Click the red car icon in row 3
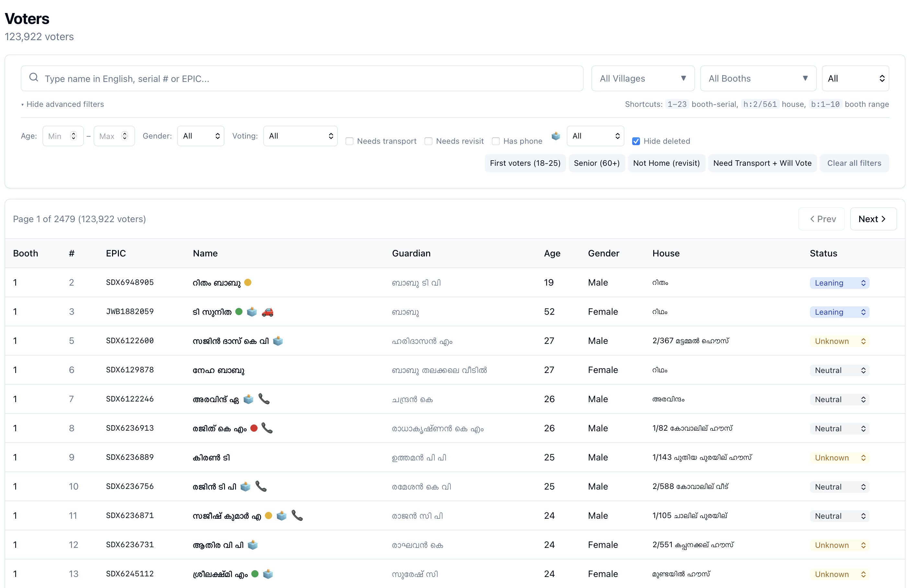The height and width of the screenshot is (588, 912). click(267, 312)
